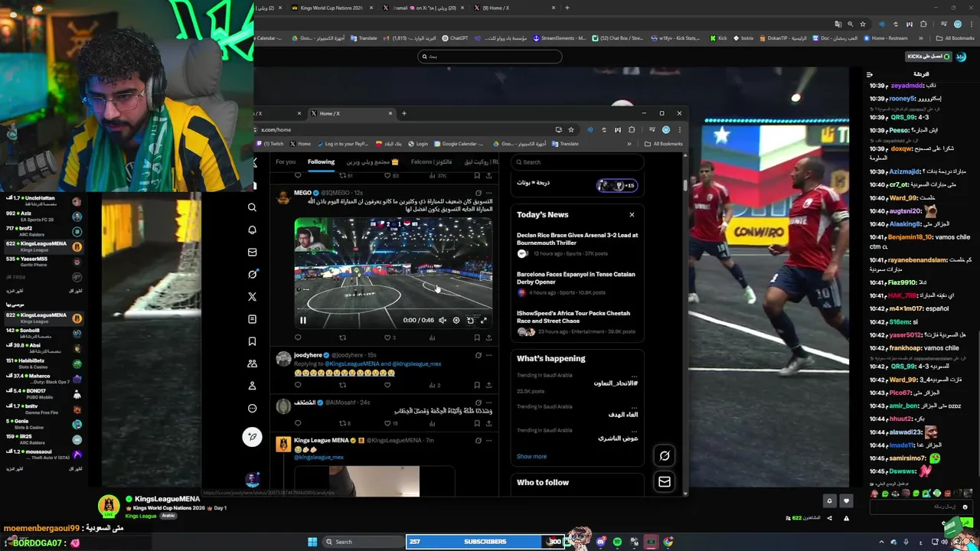Bookmark the joodyhere tweet
Viewport: 980px width, 551px height.
(477, 385)
